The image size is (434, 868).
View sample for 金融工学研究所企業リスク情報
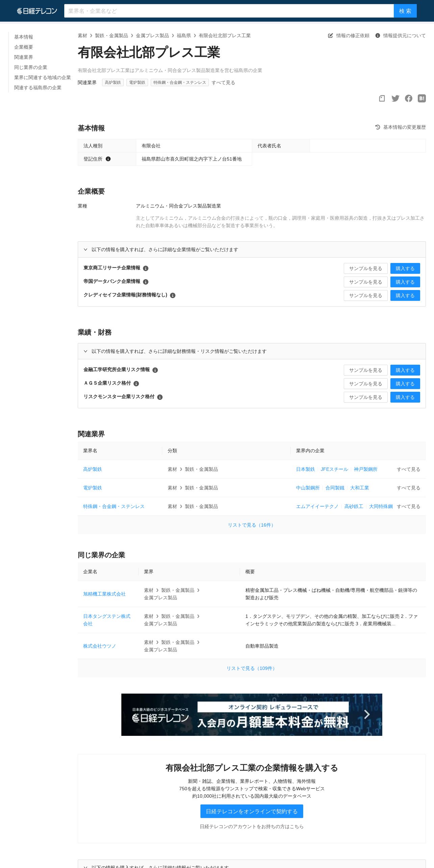tap(366, 370)
